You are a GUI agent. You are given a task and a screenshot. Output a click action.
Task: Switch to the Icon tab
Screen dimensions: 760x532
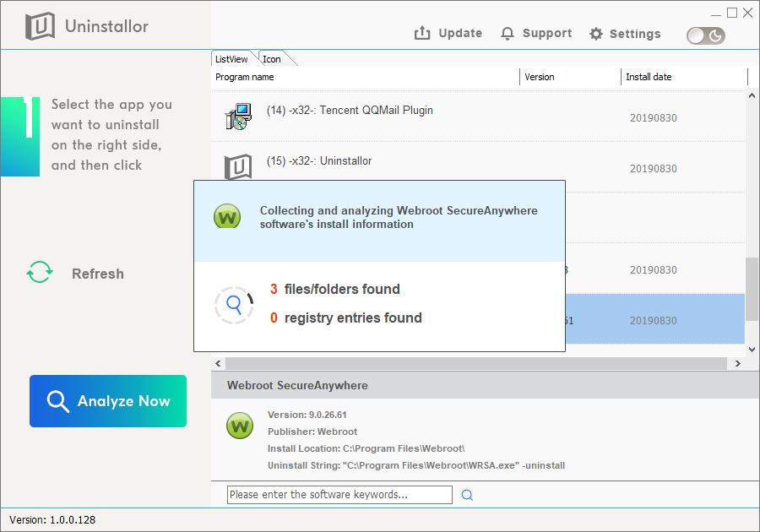click(x=272, y=59)
